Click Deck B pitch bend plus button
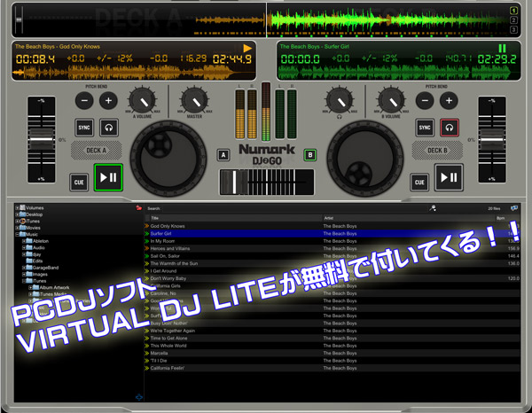 tap(449, 101)
